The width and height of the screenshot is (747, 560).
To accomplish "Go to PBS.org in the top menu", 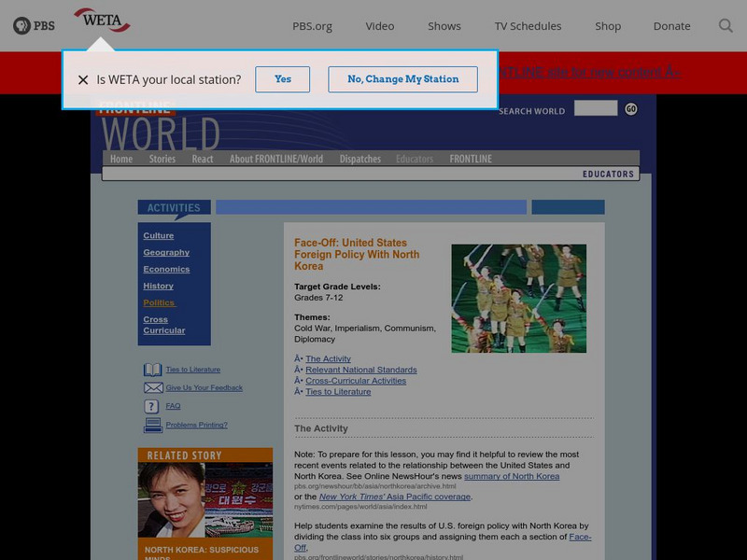I will [312, 26].
